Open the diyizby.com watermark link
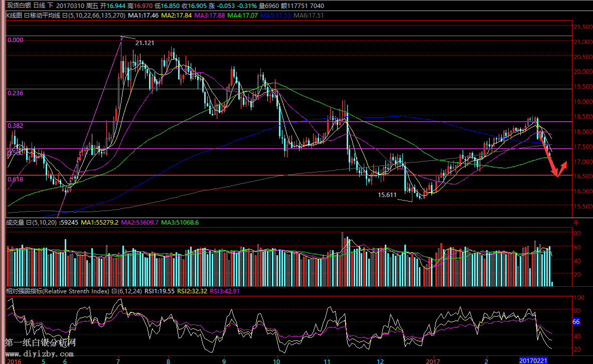Image resolution: width=593 pixels, height=364 pixels. pyautogui.click(x=40, y=353)
